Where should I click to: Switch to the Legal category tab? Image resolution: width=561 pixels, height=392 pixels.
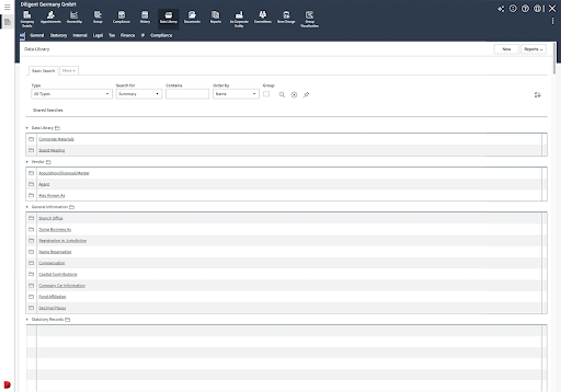[98, 35]
